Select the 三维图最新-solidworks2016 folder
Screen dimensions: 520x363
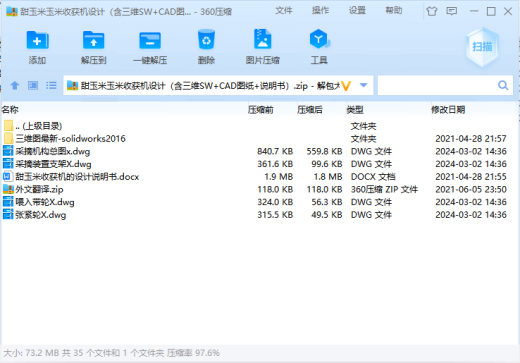click(259, 139)
